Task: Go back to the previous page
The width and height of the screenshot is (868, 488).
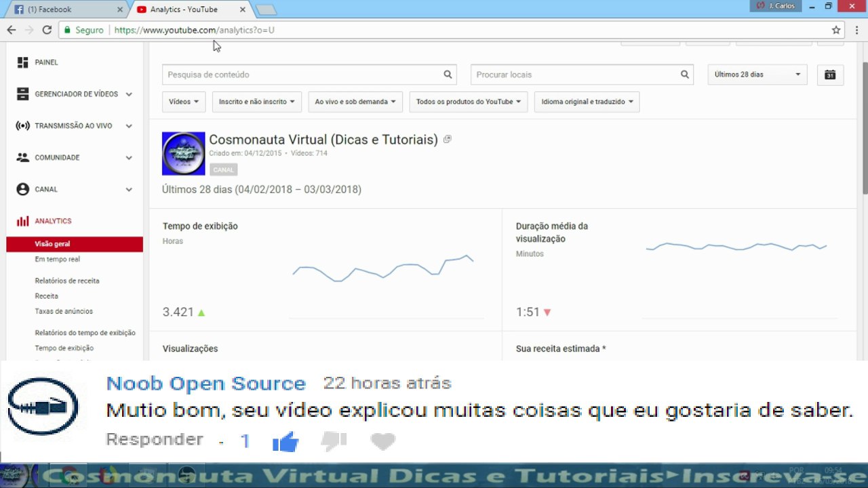Action: click(12, 30)
